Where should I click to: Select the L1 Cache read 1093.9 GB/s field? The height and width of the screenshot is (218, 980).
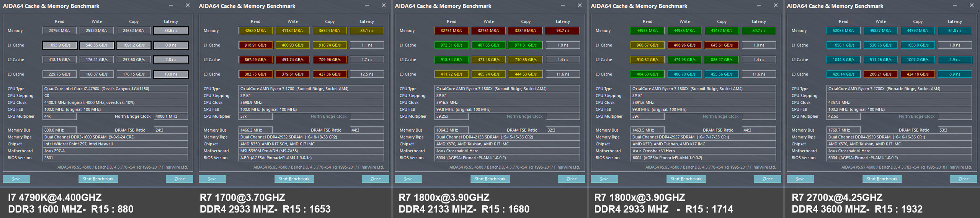pos(59,45)
